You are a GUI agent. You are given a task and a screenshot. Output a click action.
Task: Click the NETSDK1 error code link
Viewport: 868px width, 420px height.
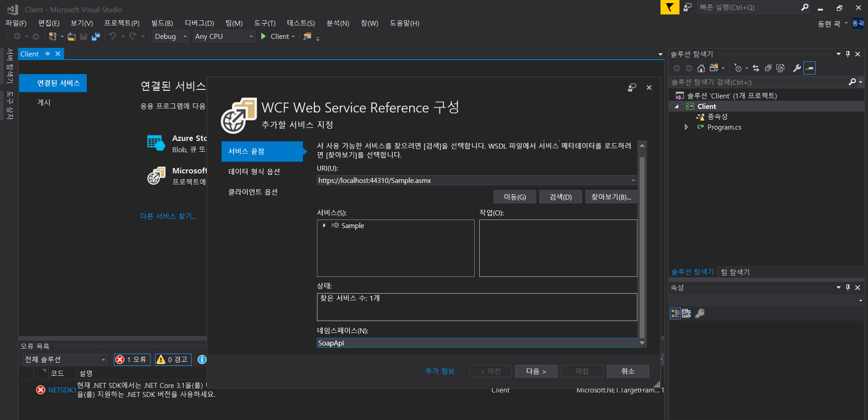tap(62, 390)
